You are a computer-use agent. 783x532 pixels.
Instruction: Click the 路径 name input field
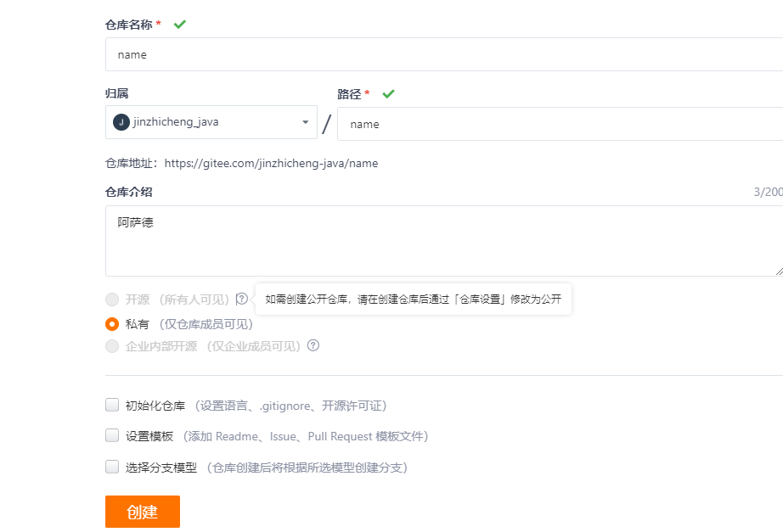coord(560,124)
